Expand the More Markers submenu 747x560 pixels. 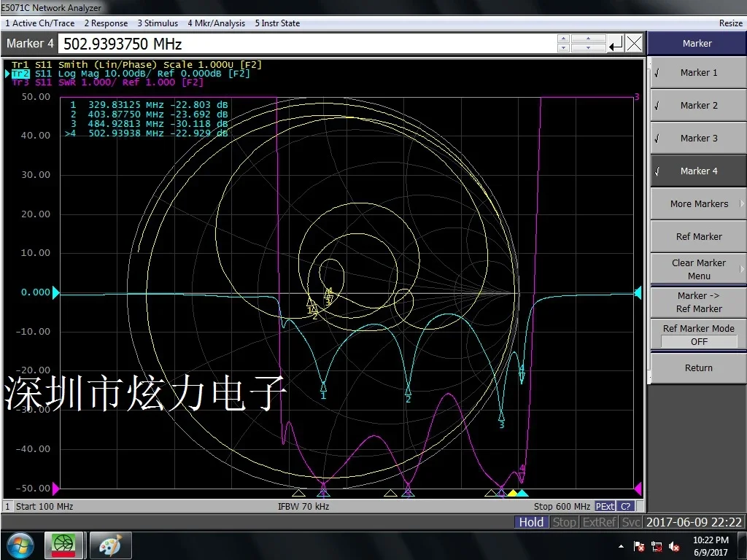pyautogui.click(x=698, y=204)
